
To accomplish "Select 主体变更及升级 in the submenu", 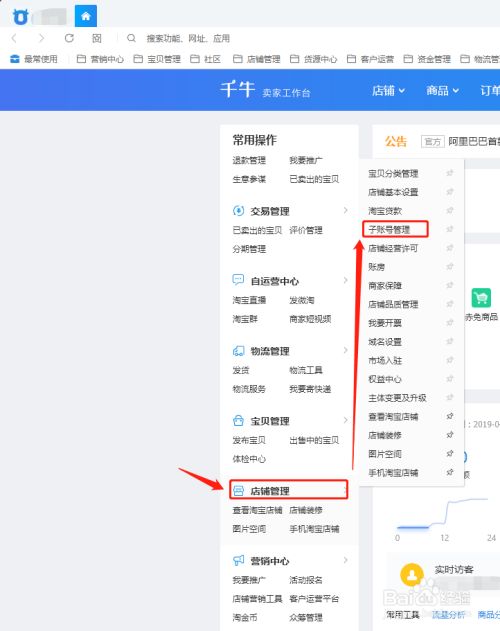I will coord(397,398).
